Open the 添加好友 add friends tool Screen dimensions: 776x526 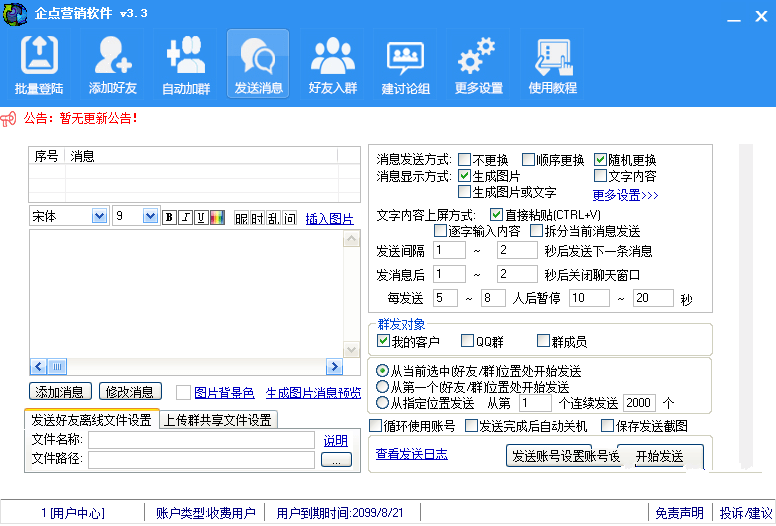point(112,64)
